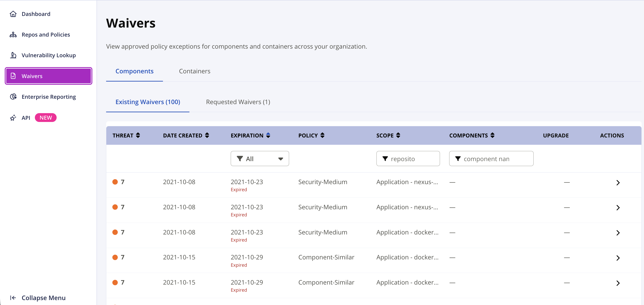Select Requested Waivers (1) tab

[238, 102]
